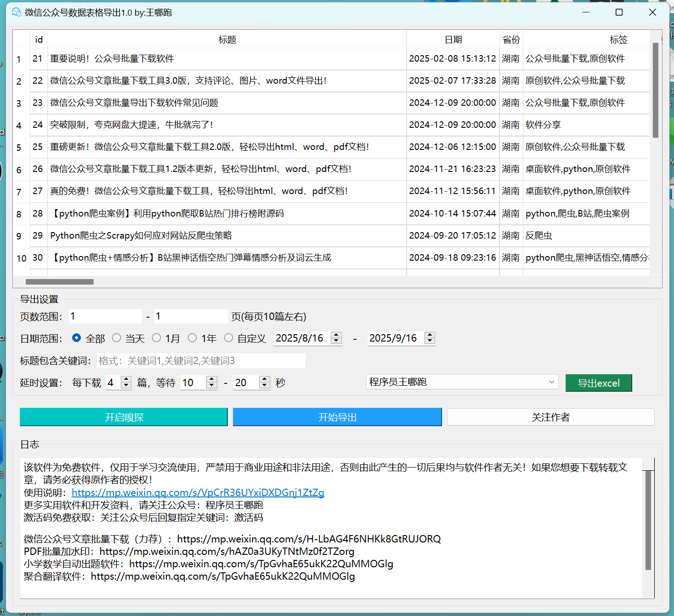Screen dimensions: 674x616
Task: Decrement the 2025/9/16 end date with down arrow
Action: point(430,342)
